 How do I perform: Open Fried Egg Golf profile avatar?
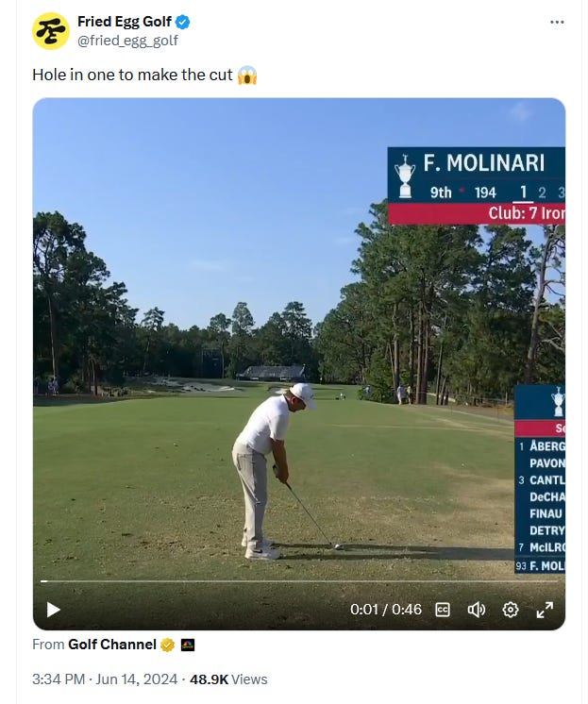click(x=51, y=31)
